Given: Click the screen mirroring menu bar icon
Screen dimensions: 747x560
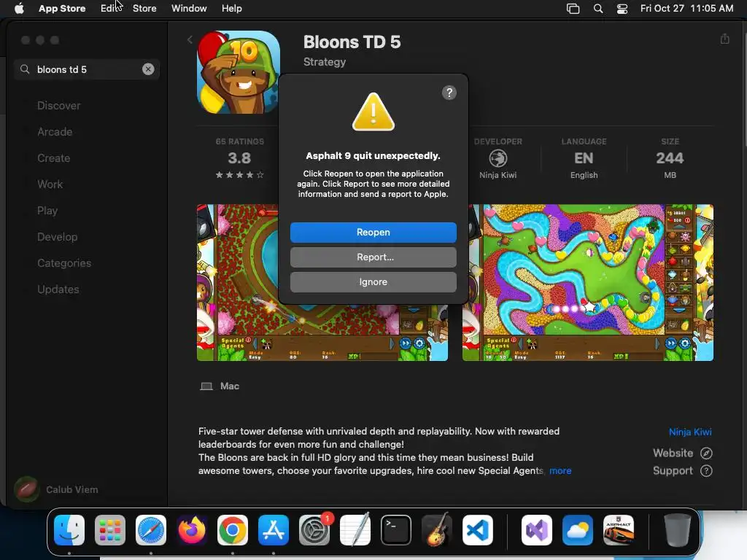Looking at the screenshot, I should 573,9.
